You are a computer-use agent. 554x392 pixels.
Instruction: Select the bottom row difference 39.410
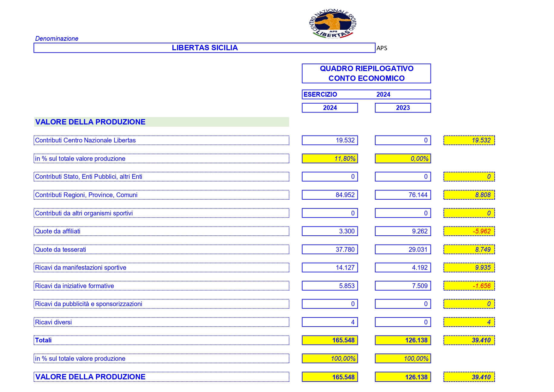[469, 377]
